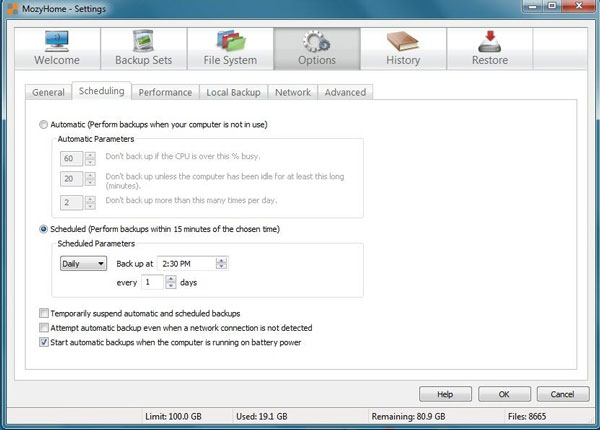
Task: Minimize the MozyHome Settings window
Action: 533,6
